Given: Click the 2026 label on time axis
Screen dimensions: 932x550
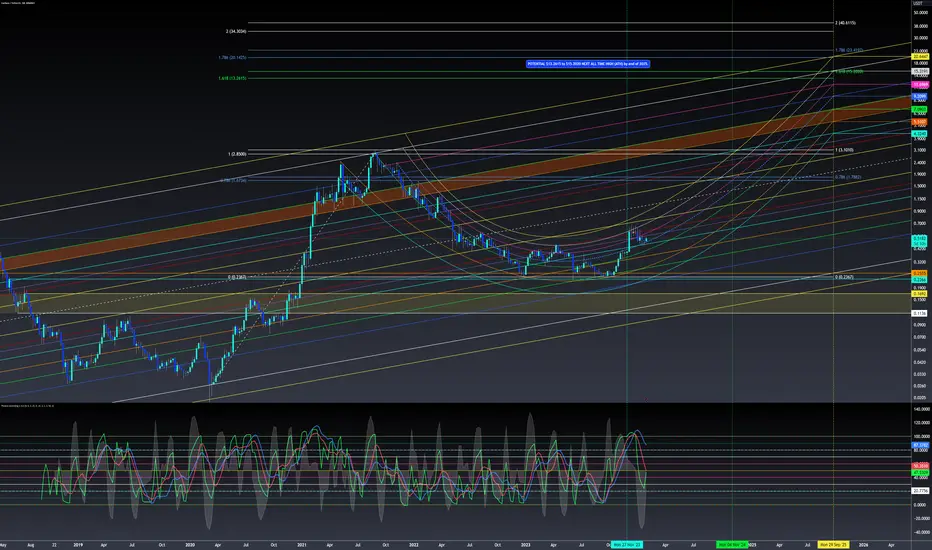Looking at the screenshot, I should coord(863,545).
